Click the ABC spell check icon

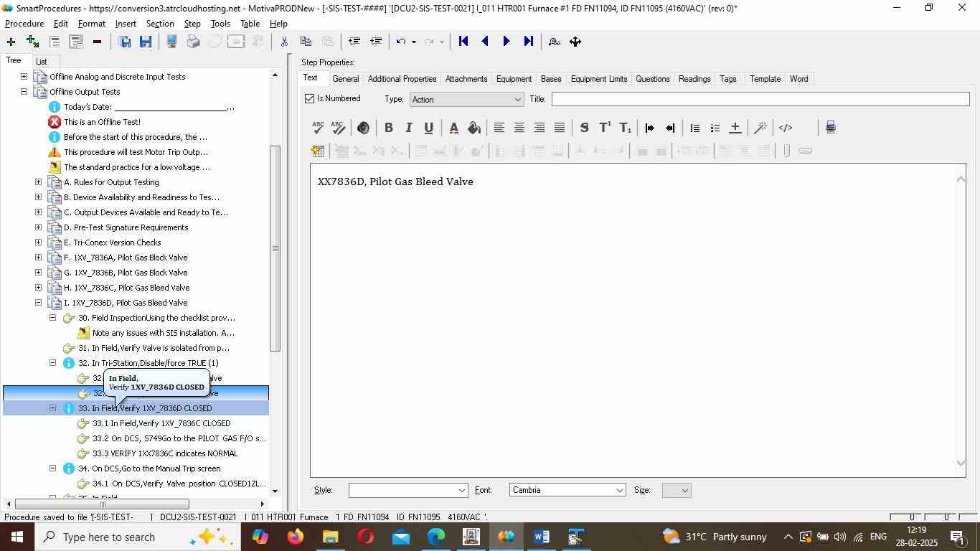point(319,128)
